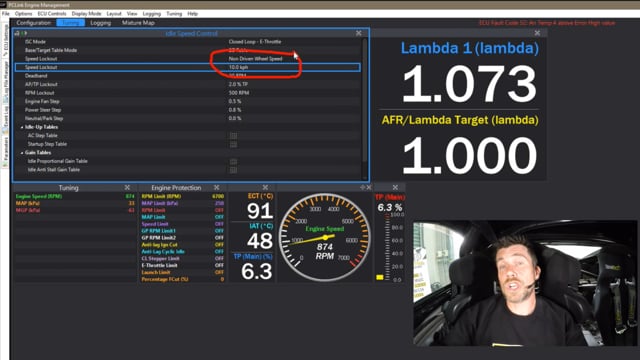The height and width of the screenshot is (360, 640).
Task: Select the Neutral/Park Step row
Action: [188, 119]
